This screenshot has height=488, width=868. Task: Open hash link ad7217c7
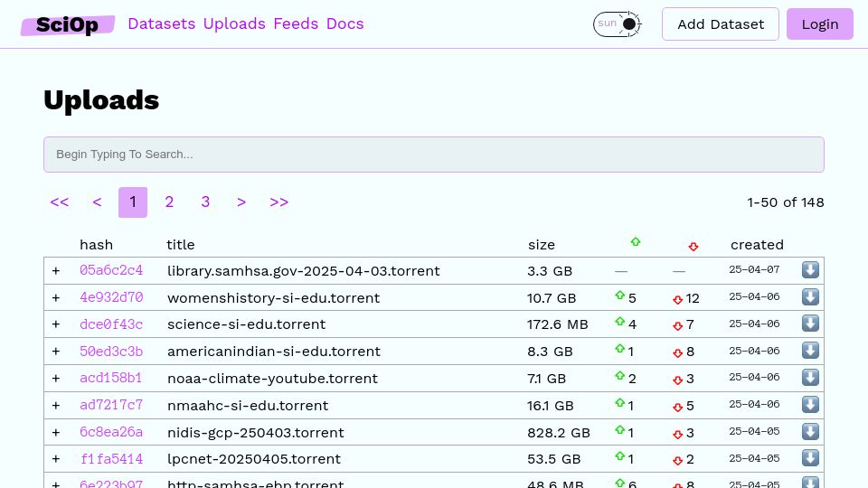[111, 406]
